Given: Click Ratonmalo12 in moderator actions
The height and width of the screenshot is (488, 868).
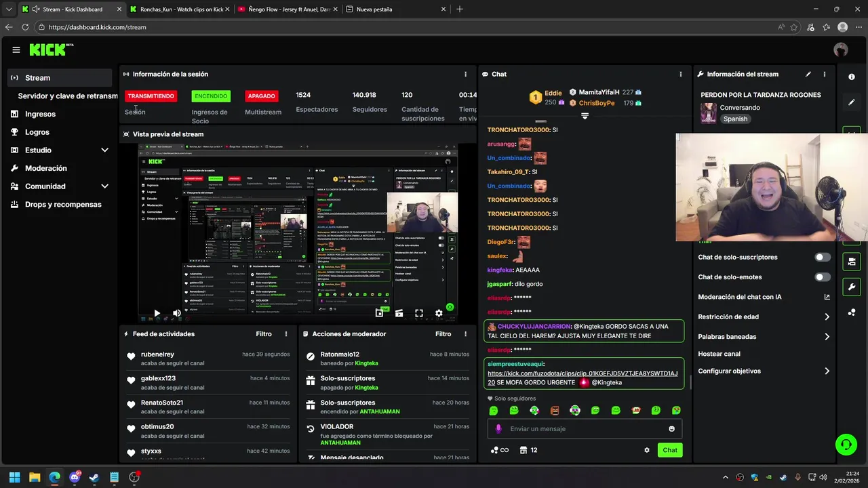Looking at the screenshot, I should click(340, 354).
